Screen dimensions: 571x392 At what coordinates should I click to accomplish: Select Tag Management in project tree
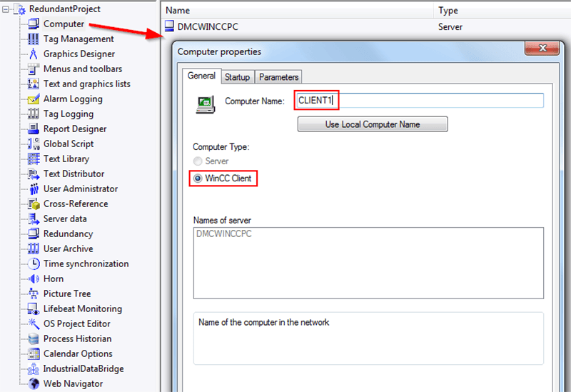tap(79, 39)
